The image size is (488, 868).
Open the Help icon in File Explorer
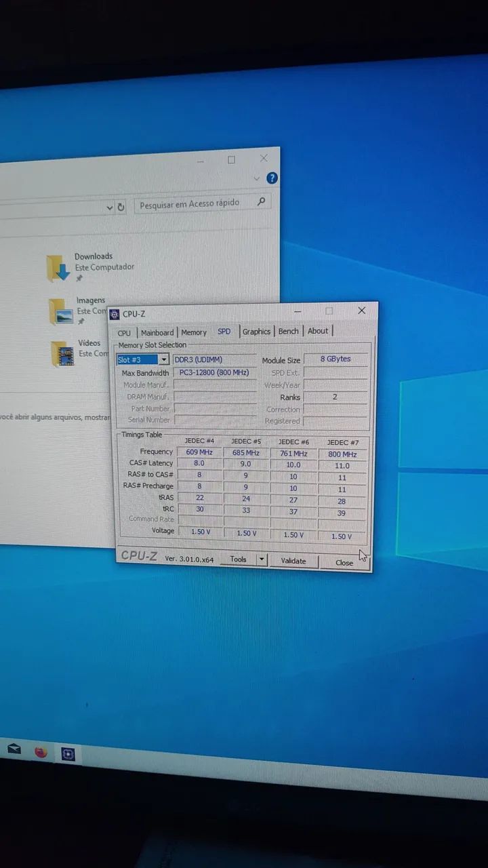click(272, 178)
